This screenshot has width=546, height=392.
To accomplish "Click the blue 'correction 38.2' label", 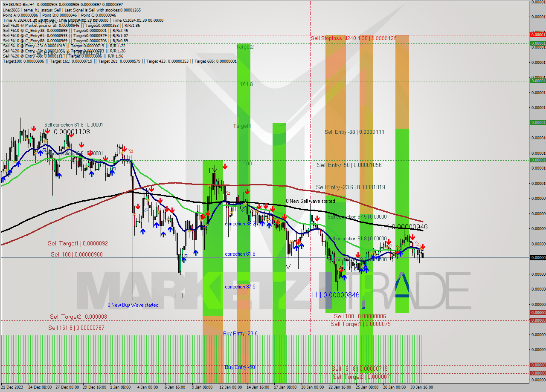I will pos(240,224).
